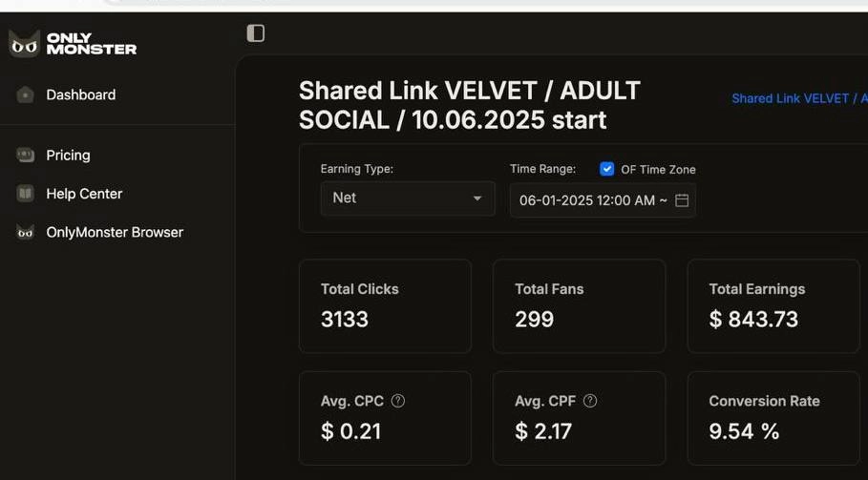
Task: Toggle the sidebar collapse icon
Action: click(x=255, y=33)
